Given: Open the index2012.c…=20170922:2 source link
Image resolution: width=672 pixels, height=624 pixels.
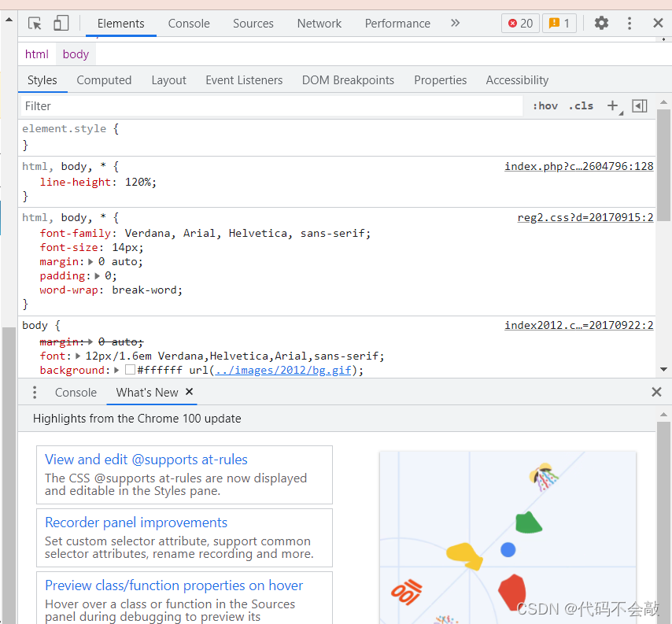Looking at the screenshot, I should 578,325.
